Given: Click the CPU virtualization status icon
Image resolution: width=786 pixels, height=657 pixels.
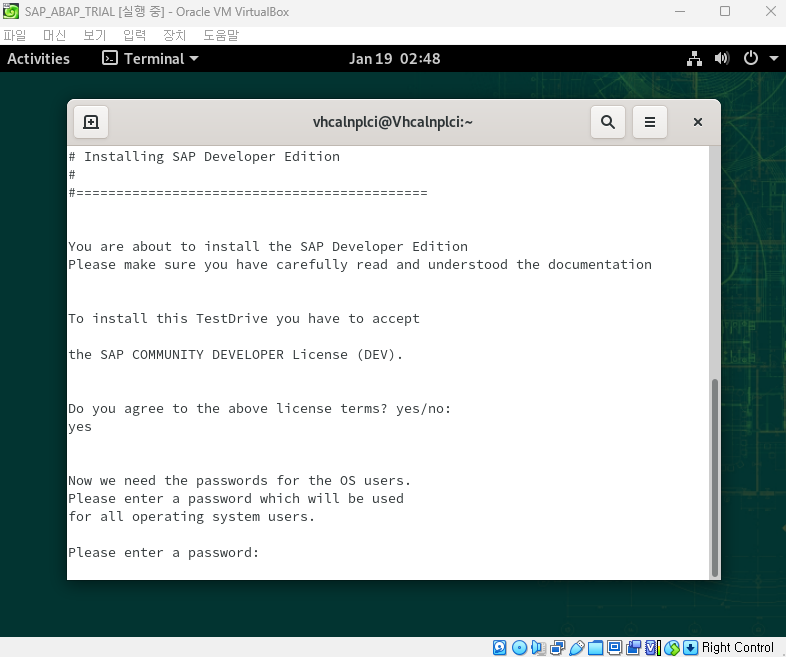Looking at the screenshot, I should tap(653, 647).
